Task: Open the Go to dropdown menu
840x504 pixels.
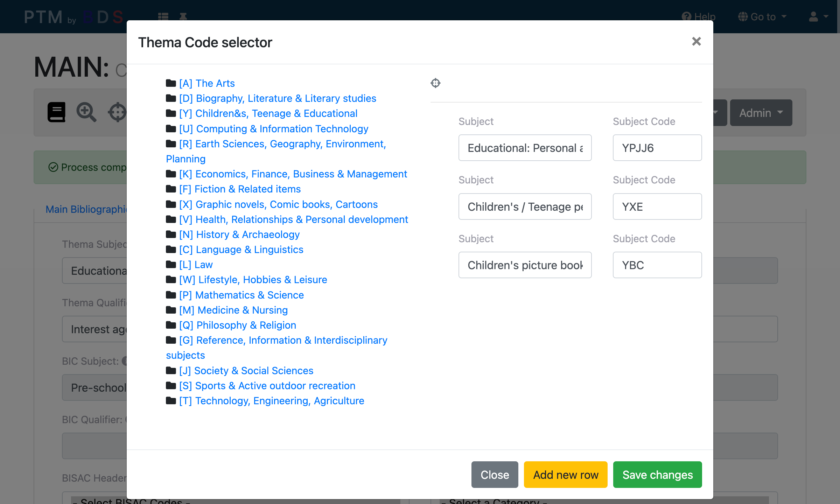Action: [763, 16]
